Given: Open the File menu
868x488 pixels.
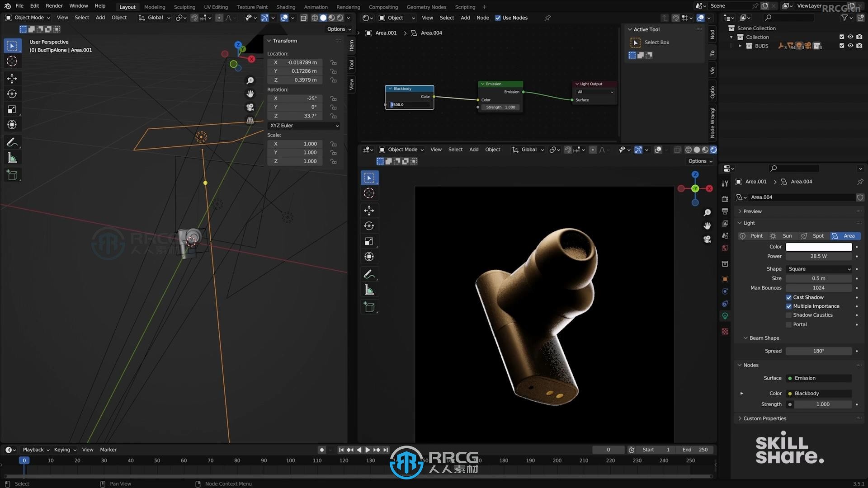Looking at the screenshot, I should pos(19,6).
